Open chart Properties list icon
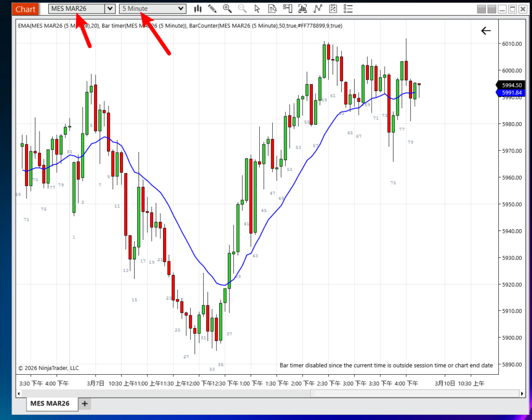Screen dimensions: 532x420 click(349, 9)
